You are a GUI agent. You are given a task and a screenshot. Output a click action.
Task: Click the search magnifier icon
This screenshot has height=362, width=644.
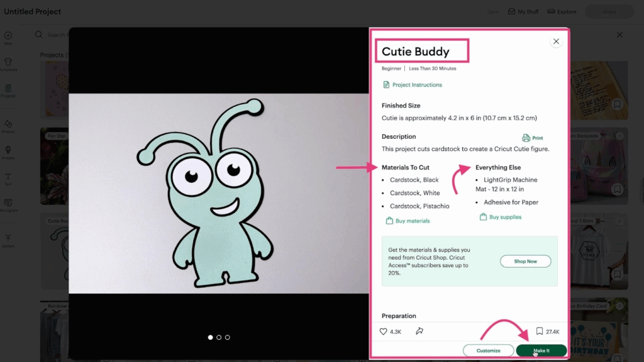(38, 35)
